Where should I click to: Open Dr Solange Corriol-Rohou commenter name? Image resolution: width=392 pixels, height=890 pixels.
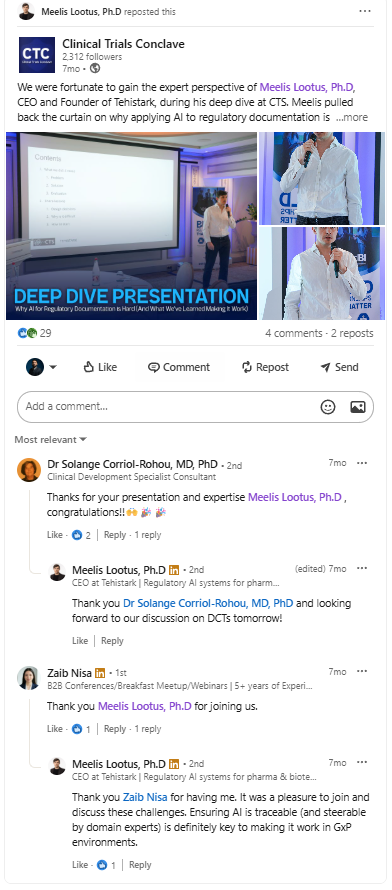click(132, 464)
